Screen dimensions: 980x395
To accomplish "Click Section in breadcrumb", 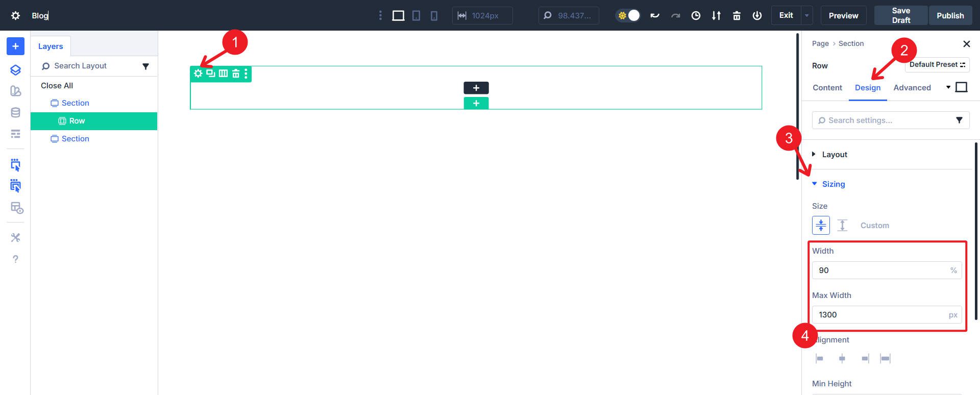I will click(851, 43).
